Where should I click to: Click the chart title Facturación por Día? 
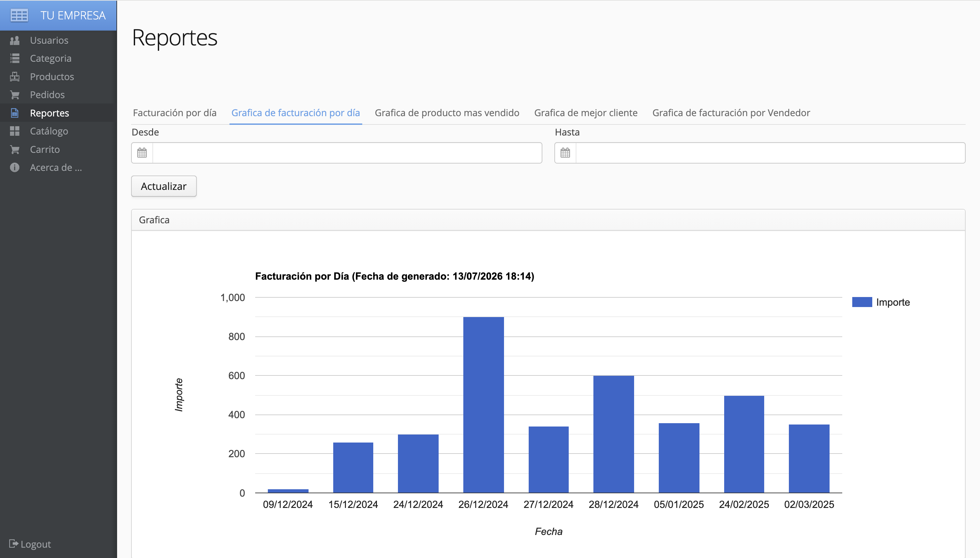395,276
